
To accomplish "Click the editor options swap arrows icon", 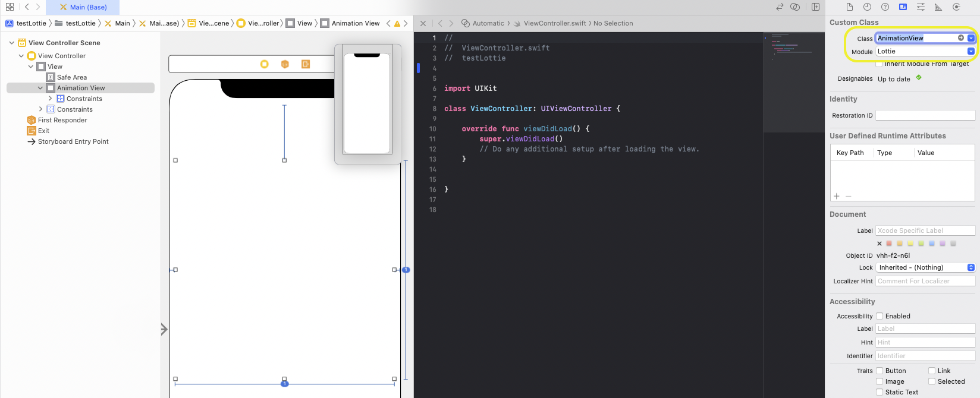I will [780, 7].
